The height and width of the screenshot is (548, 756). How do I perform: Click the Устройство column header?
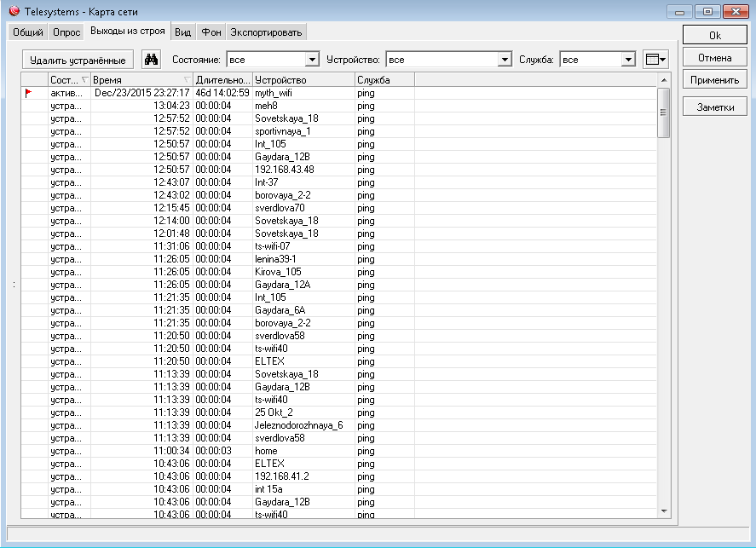[303, 80]
